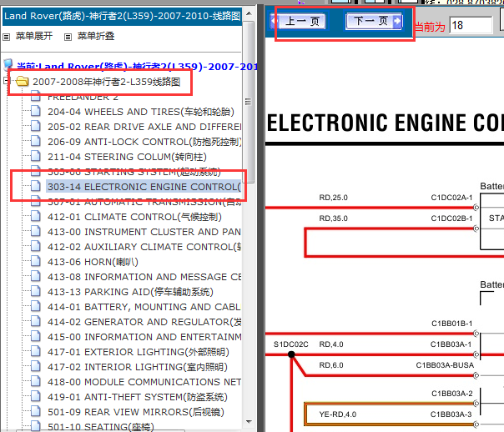Open 204-04 WHEELS AND TIRES entry
504x432 pixels.
coord(141,112)
